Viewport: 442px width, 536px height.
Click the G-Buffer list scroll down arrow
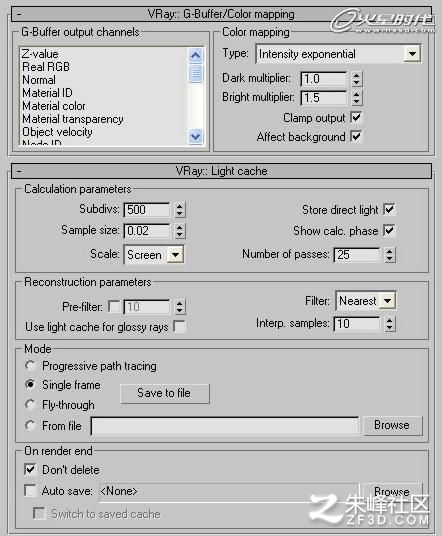click(x=196, y=137)
